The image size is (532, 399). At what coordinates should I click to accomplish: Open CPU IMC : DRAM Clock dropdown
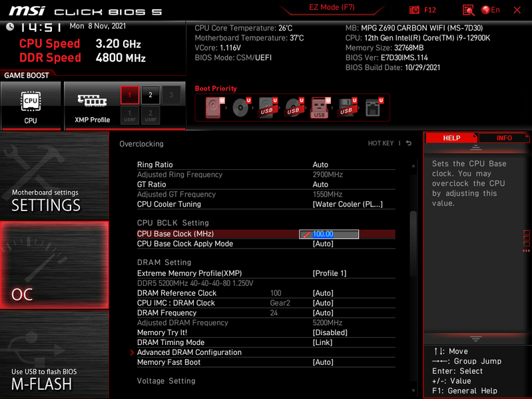[x=323, y=302]
